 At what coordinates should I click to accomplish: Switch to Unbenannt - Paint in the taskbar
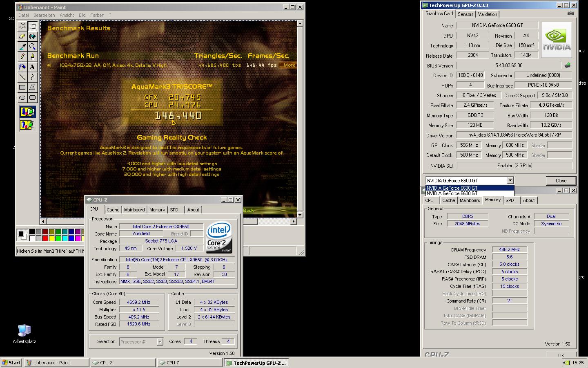(56, 363)
